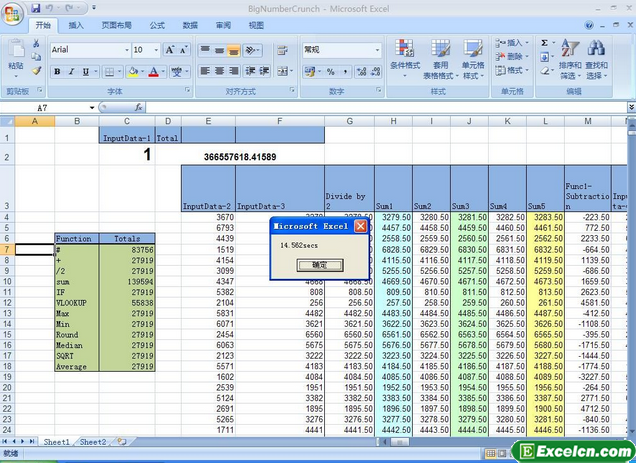This screenshot has width=636, height=463.
Task: Click the select-all corner button
Action: (x=7, y=121)
